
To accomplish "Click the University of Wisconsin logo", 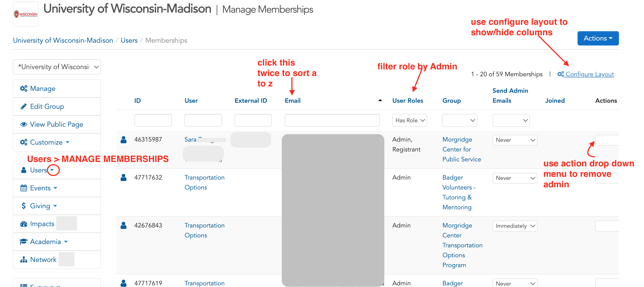I will point(26,14).
